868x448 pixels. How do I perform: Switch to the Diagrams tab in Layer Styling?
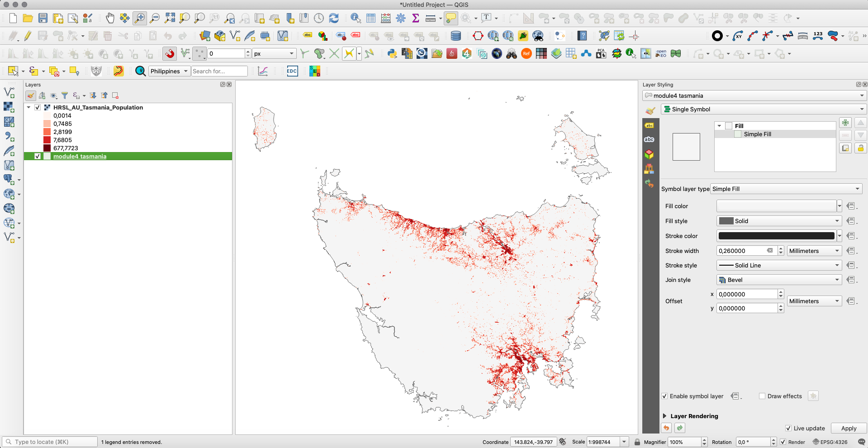[649, 169]
